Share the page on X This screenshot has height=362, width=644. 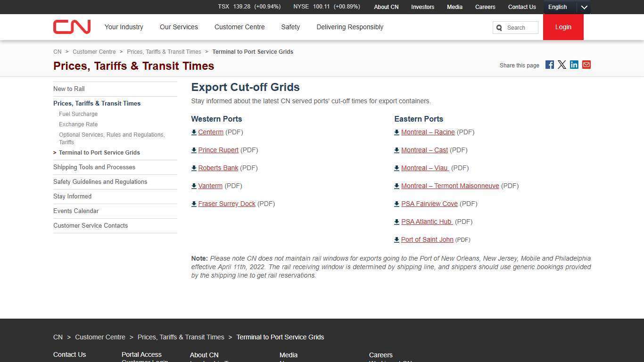[x=561, y=65]
